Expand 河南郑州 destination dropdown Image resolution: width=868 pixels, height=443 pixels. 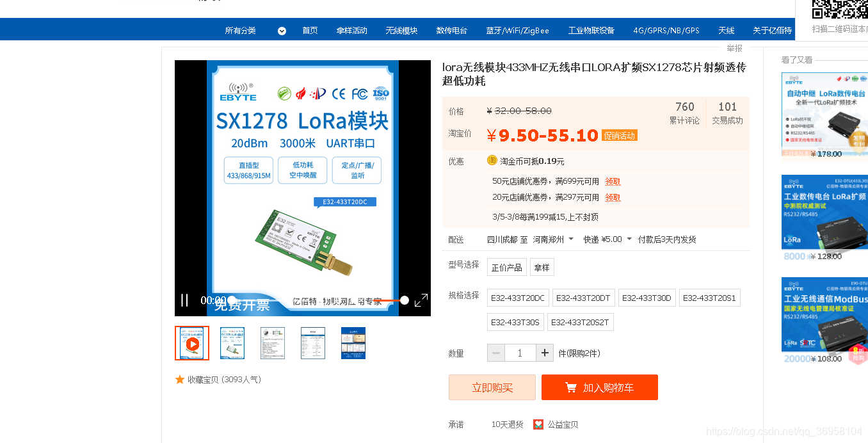tap(571, 239)
